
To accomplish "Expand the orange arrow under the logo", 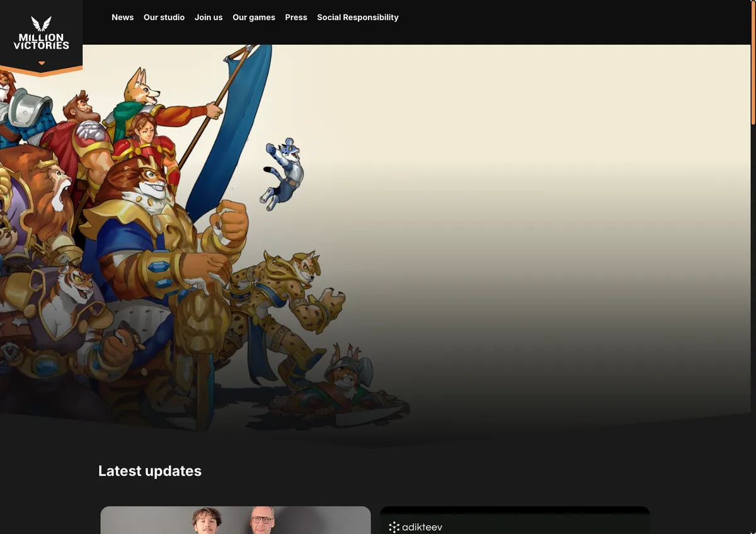I will [42, 63].
